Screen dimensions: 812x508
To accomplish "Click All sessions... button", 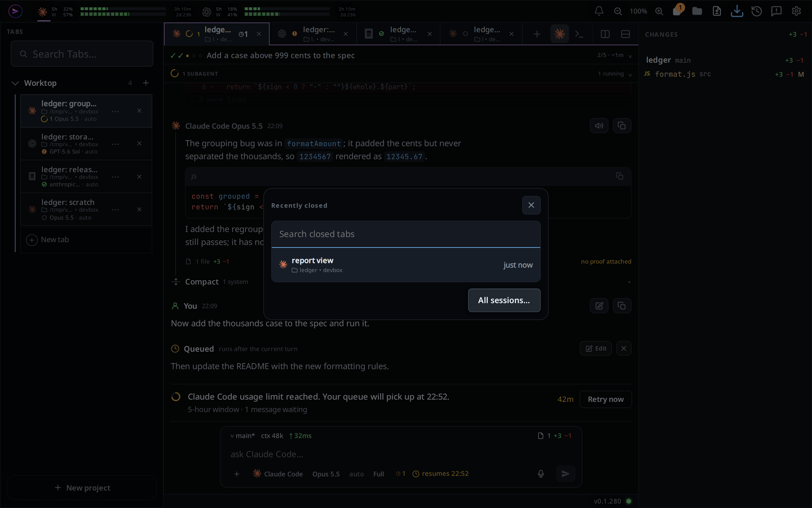I will click(x=504, y=300).
